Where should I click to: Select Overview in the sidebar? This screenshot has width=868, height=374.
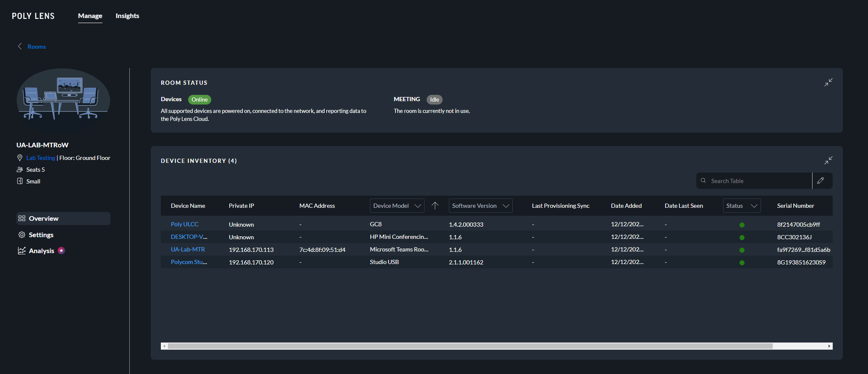63,218
